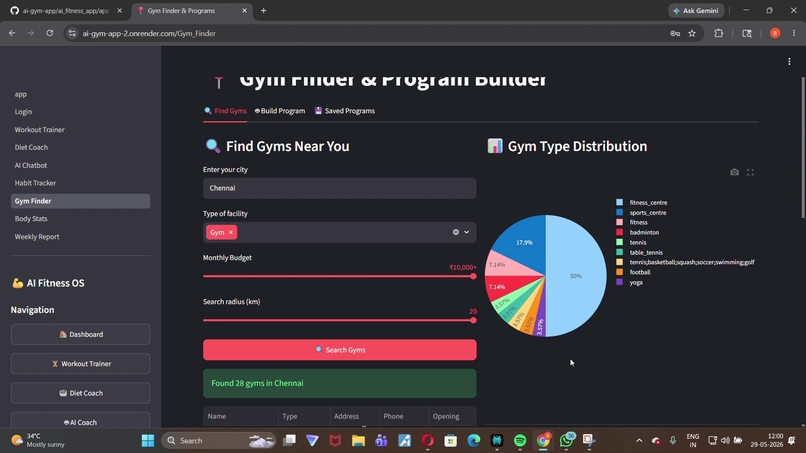Click the Workout Trainer navigation button
This screenshot has height=453, width=806.
[80, 364]
